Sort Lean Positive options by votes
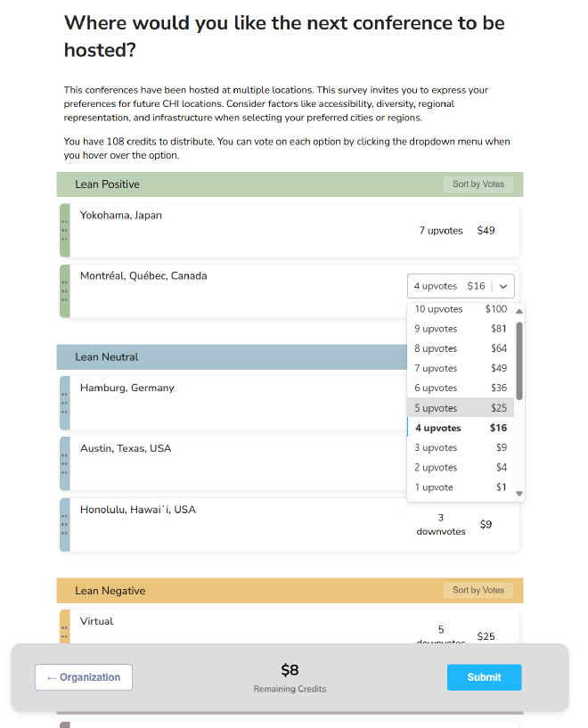 [478, 184]
